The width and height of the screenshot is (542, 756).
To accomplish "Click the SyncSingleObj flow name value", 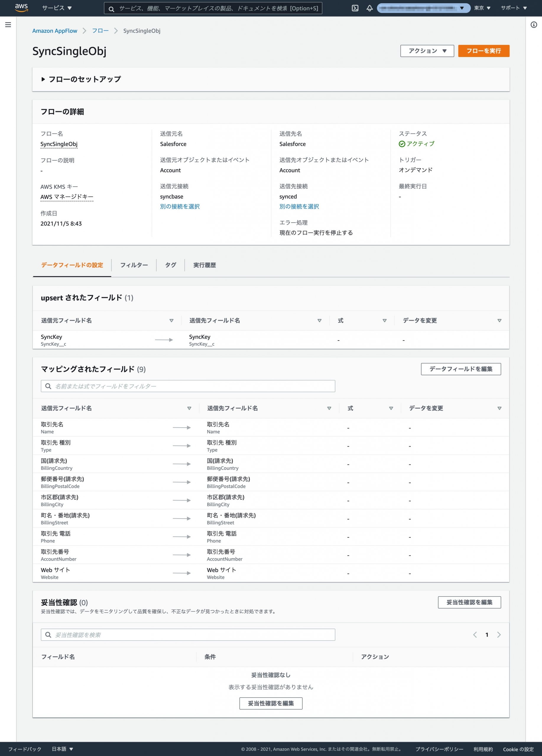I will pos(59,144).
